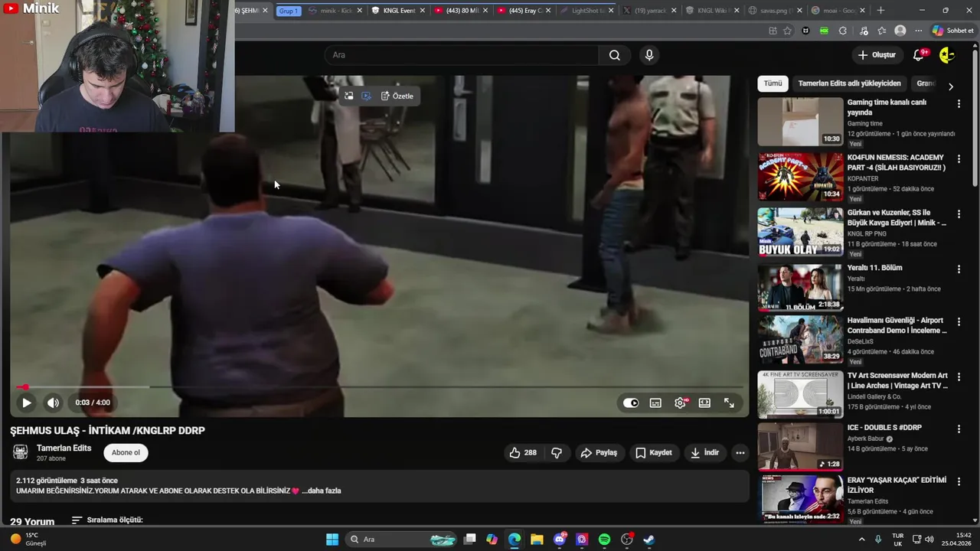The width and height of the screenshot is (980, 551).
Task: Open the taskbar weather widget 15°C Güneşli
Action: point(28,540)
